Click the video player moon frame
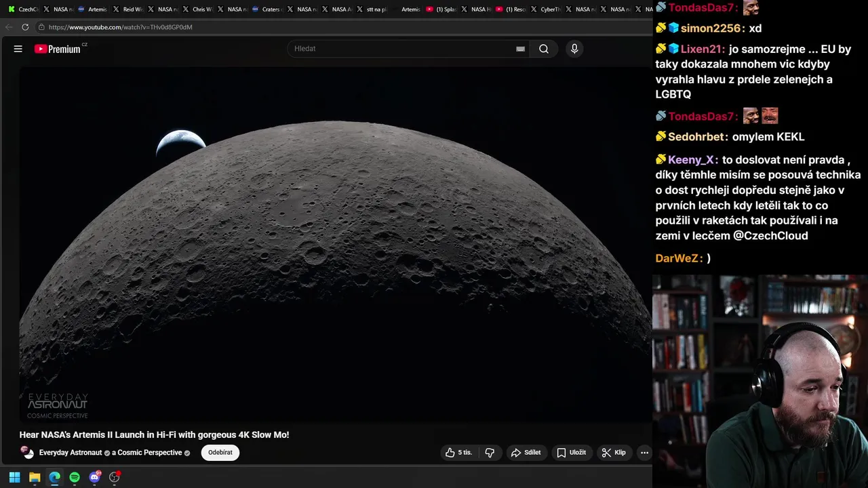The height and width of the screenshot is (488, 868). (x=335, y=245)
